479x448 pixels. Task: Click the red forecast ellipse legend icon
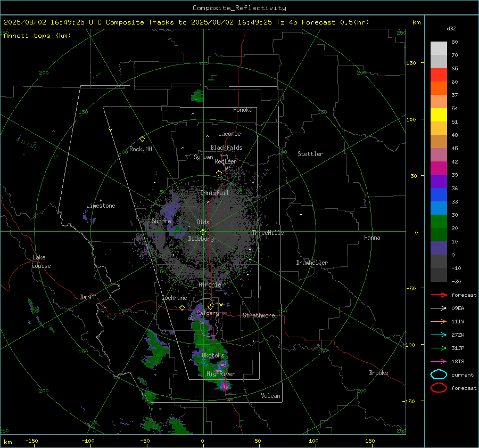(x=439, y=388)
